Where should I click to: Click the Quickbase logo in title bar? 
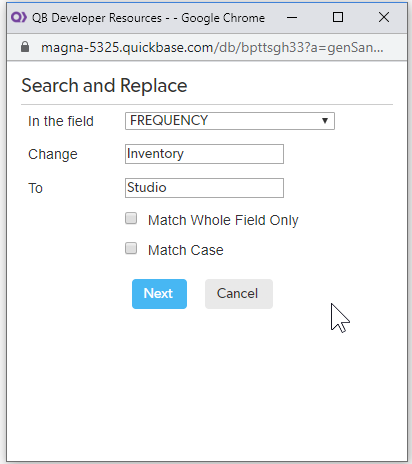click(19, 17)
